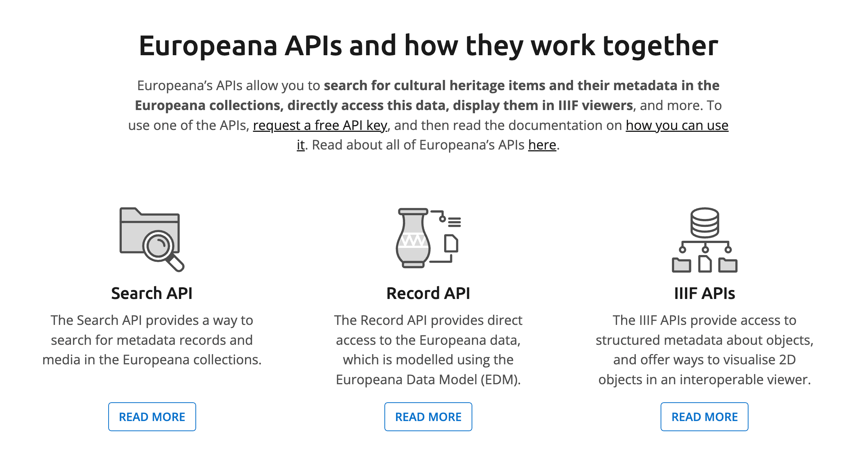Viewport: 868px width, 471px height.
Task: Click the Europeana Data Model description text
Action: (x=428, y=379)
